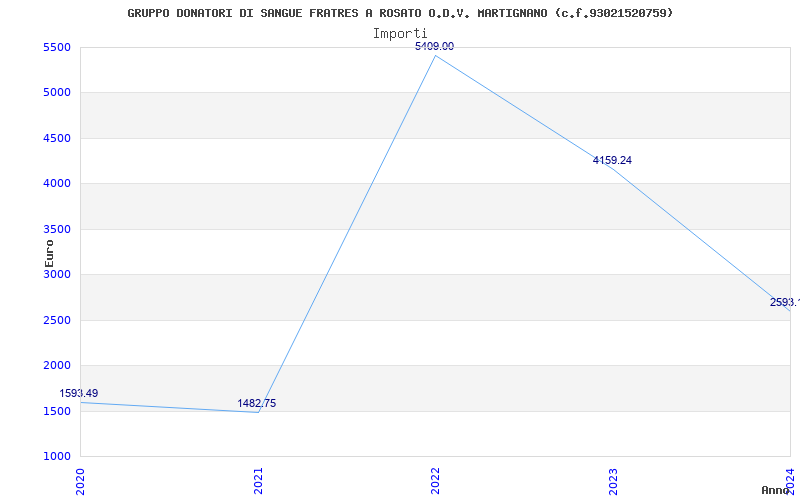Viewport: 800px width, 500px height.
Task: Click the 4000 y-axis tick label
Action: [x=56, y=184]
